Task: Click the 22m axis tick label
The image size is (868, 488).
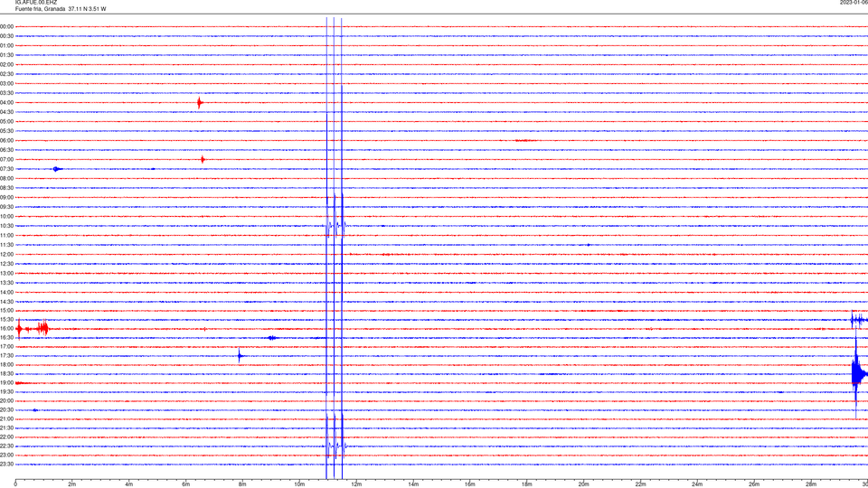Action: 640,484
